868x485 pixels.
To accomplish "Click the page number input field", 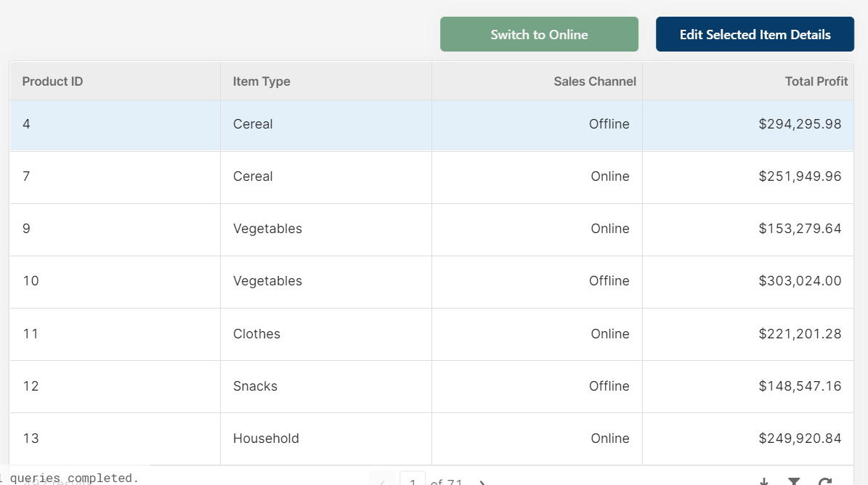I will pyautogui.click(x=413, y=481).
